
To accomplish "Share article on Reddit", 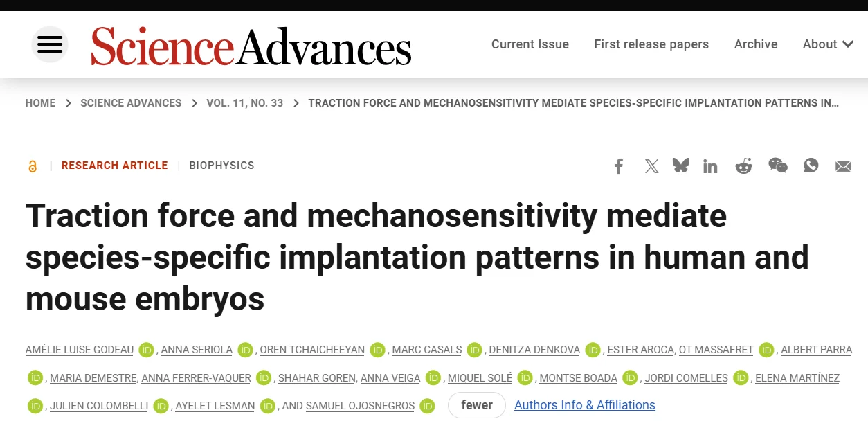I will tap(743, 166).
